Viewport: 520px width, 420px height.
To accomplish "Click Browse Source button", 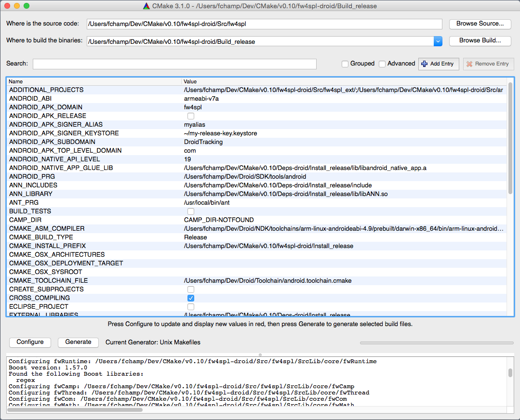I will point(480,24).
